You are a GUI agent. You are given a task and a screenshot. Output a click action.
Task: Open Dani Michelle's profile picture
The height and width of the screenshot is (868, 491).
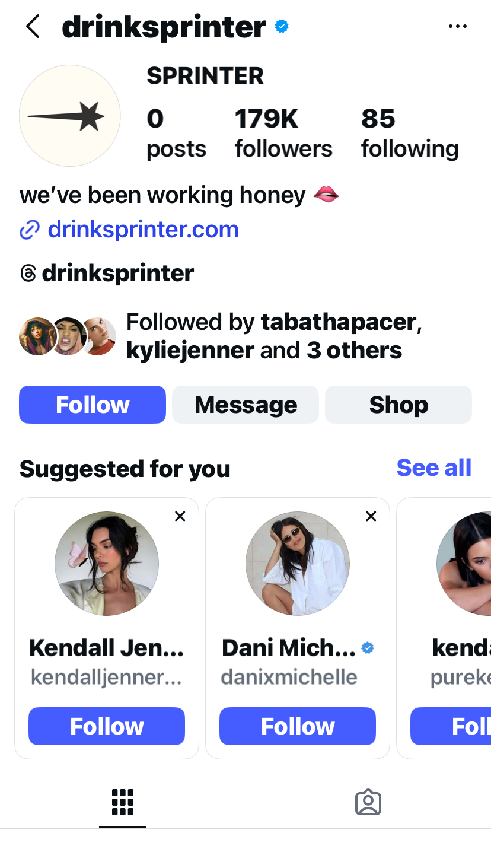click(298, 564)
